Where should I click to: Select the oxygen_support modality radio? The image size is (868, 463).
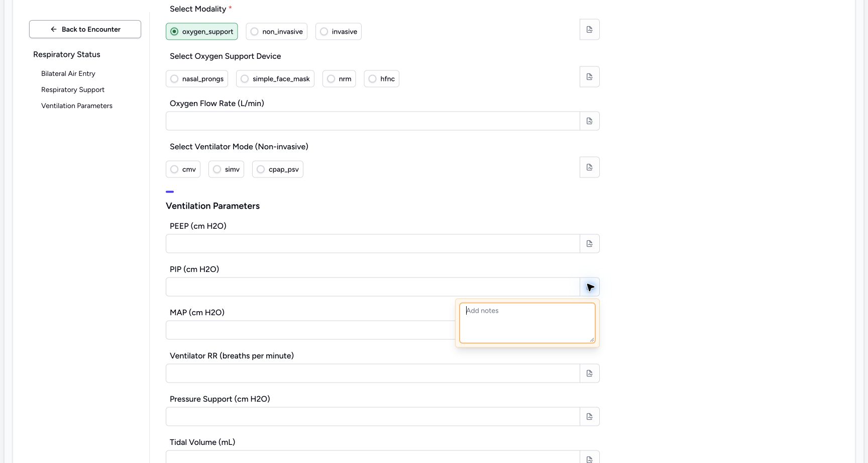click(202, 32)
